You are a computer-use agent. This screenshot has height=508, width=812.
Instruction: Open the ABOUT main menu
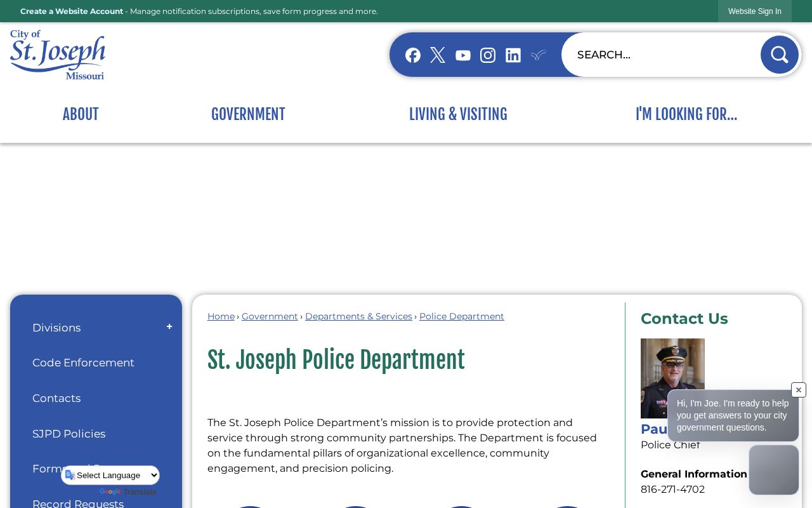[x=81, y=114]
